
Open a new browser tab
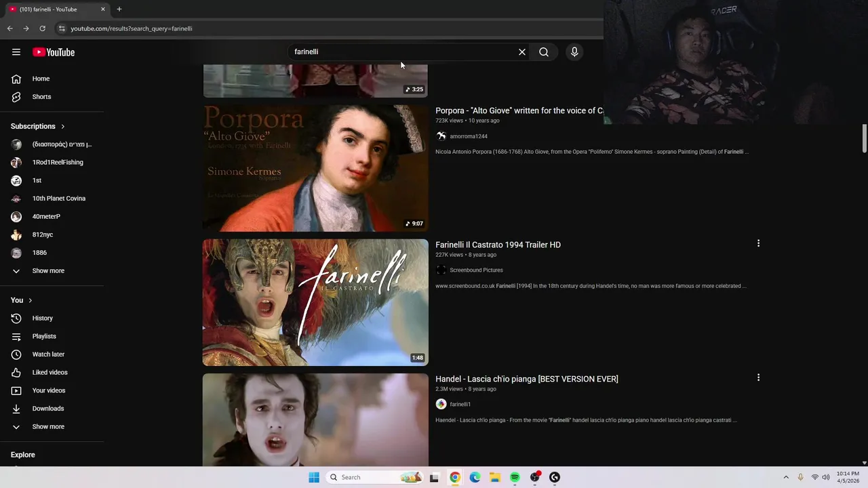click(x=119, y=9)
